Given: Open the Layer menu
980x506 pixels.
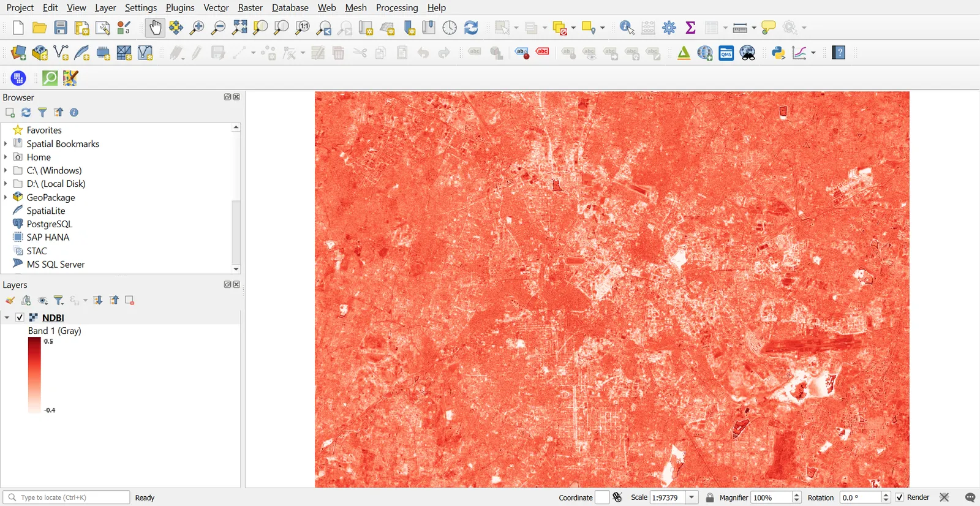Looking at the screenshot, I should click(105, 7).
